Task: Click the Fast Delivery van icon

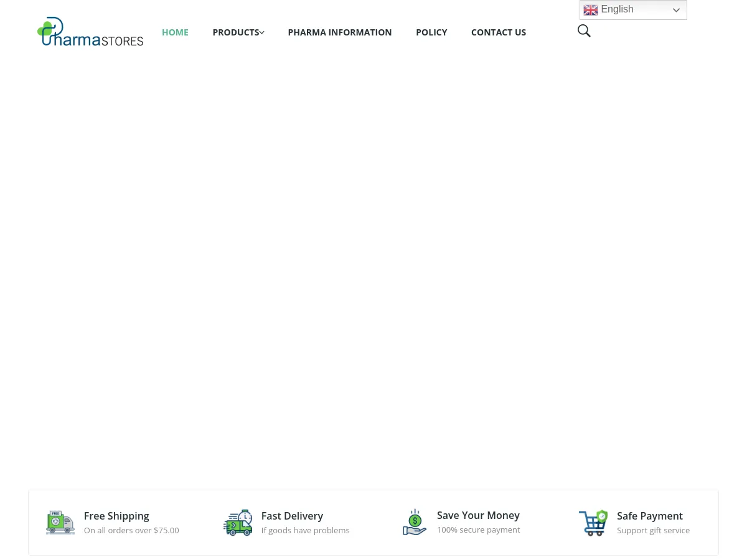Action: [x=238, y=523]
